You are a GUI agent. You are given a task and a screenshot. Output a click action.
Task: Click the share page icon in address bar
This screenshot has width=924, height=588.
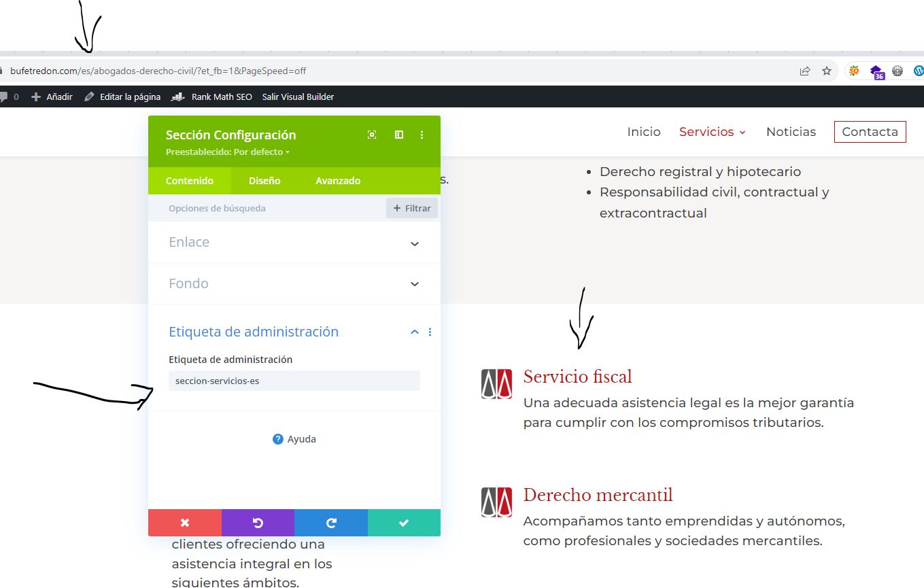pyautogui.click(x=805, y=71)
